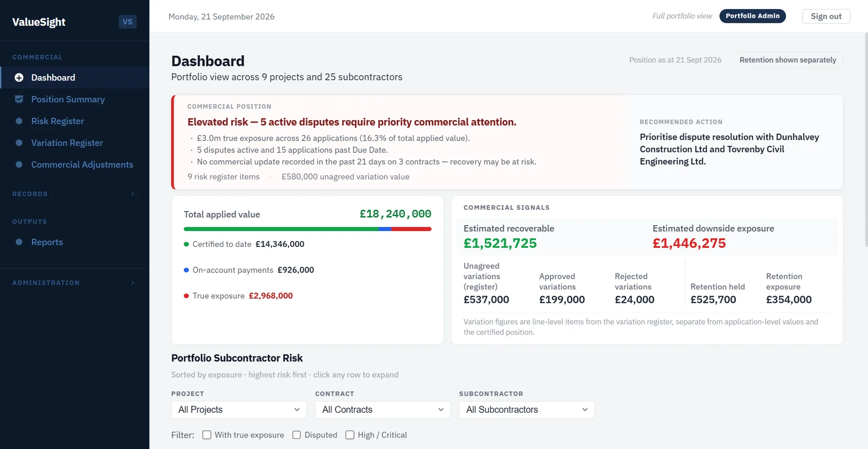
Task: Click the Portfolio Admin badge
Action: pos(752,16)
